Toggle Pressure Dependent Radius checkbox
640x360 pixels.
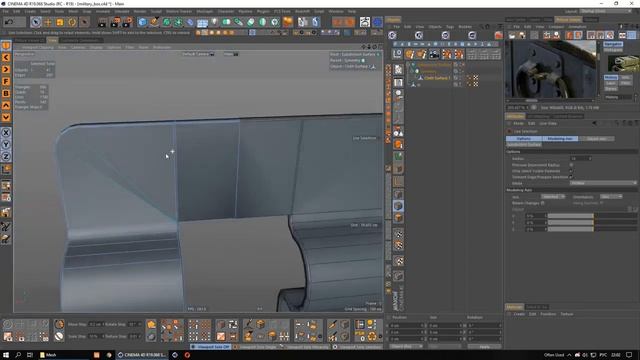point(571,165)
